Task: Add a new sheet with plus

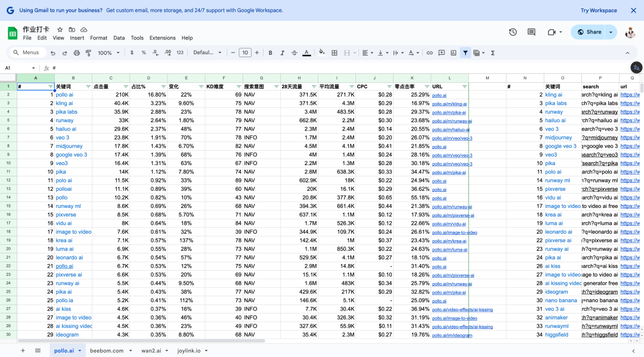Action: (x=23, y=350)
